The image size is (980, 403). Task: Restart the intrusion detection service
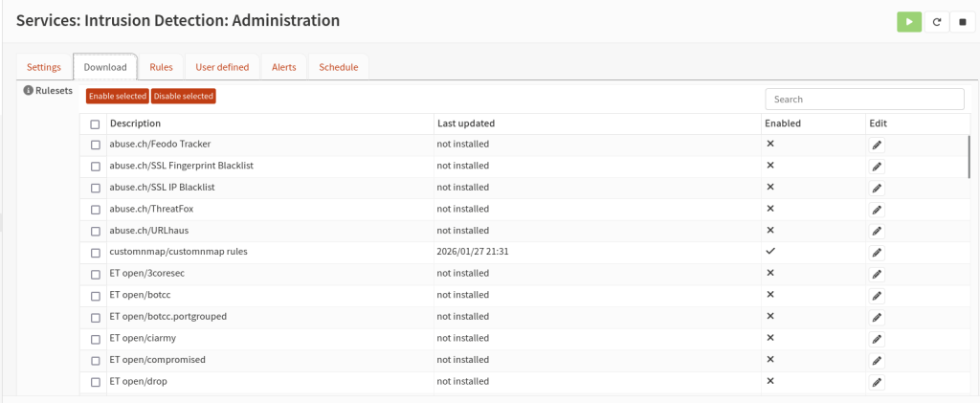click(x=936, y=21)
